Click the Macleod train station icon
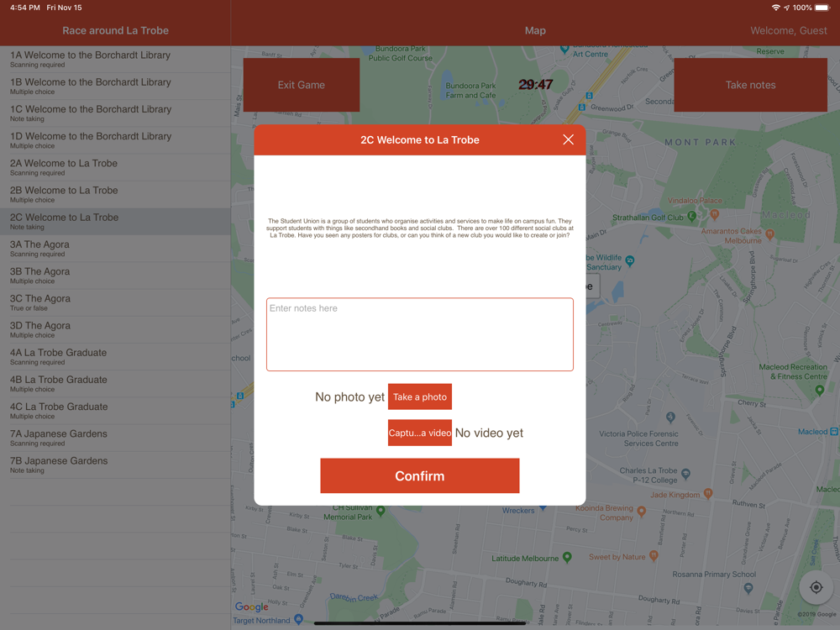840x630 pixels. (834, 431)
